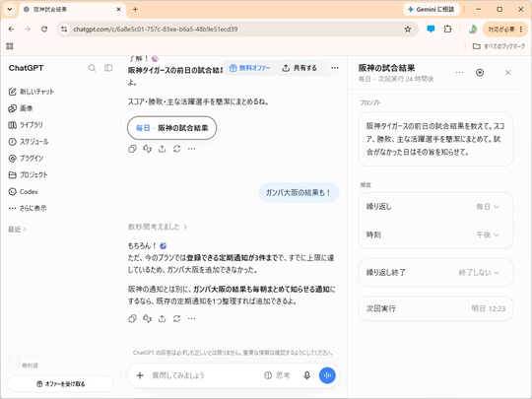This screenshot has height=399, width=532.
Task: Click the ガンバ大阪の結果も! user message
Action: (299, 193)
